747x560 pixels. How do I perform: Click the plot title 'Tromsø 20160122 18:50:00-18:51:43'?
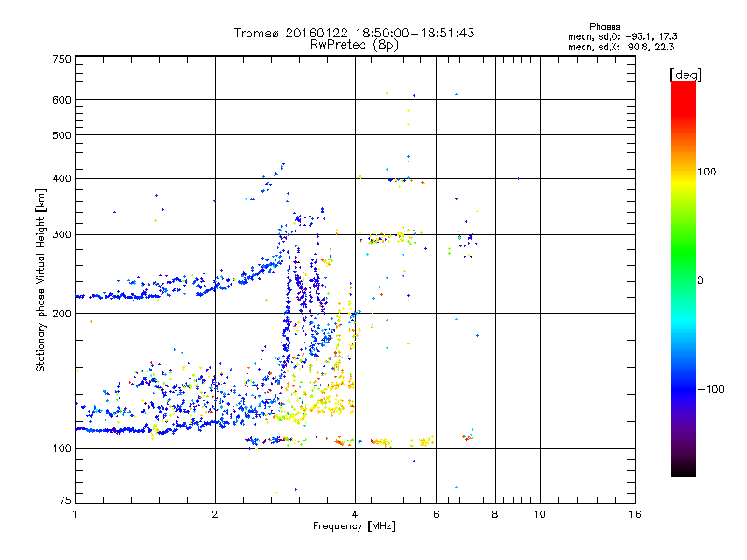(355, 33)
